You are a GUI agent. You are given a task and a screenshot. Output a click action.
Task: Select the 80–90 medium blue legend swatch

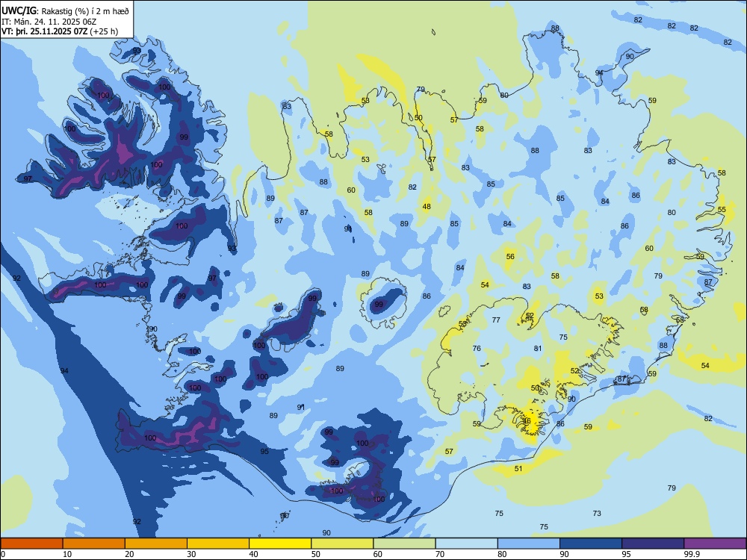coord(529,544)
